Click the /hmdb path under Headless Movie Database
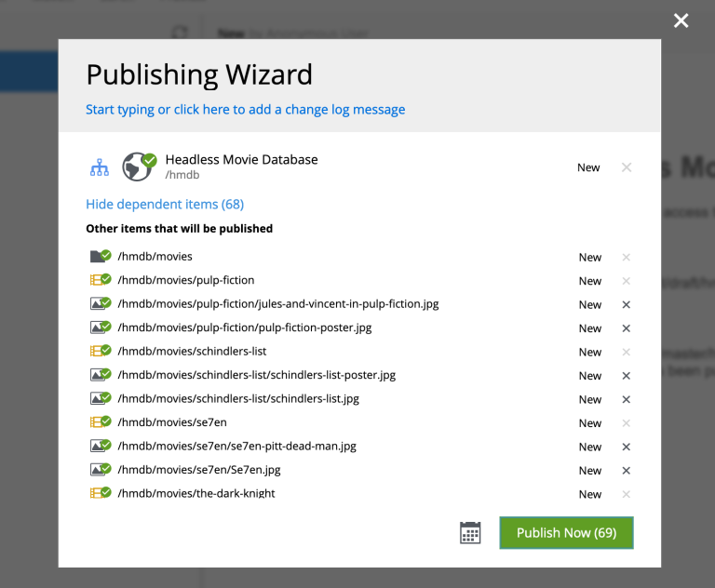The height and width of the screenshot is (588, 715). (x=182, y=175)
